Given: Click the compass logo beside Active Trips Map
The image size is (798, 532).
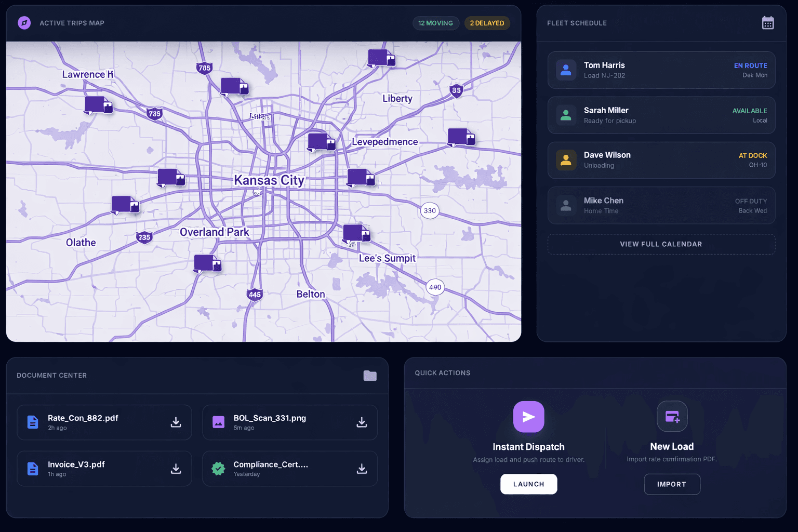Looking at the screenshot, I should [24, 23].
